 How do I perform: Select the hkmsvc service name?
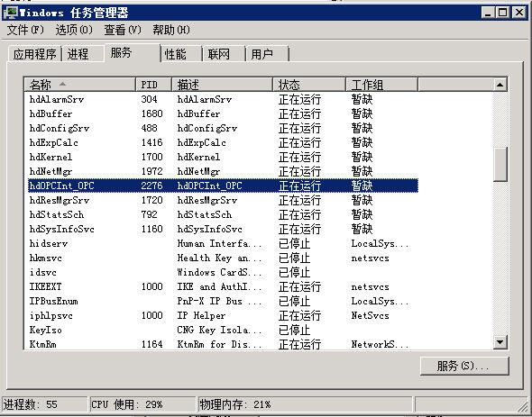(45, 258)
